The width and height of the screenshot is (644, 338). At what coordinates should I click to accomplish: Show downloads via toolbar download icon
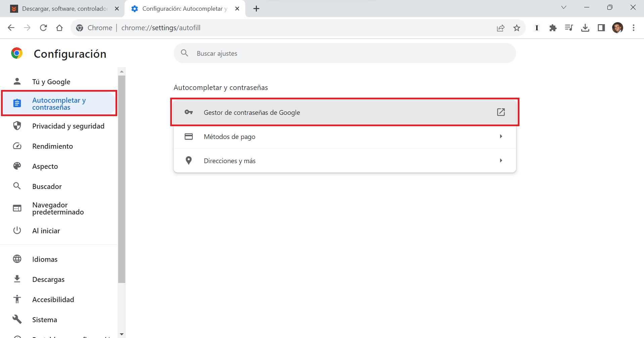tap(585, 28)
